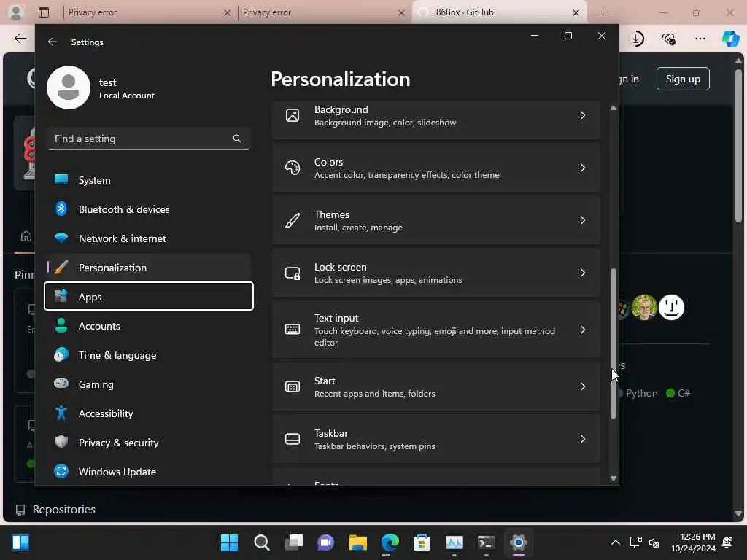Show hidden system tray icons
This screenshot has width=747, height=560.
(x=616, y=542)
